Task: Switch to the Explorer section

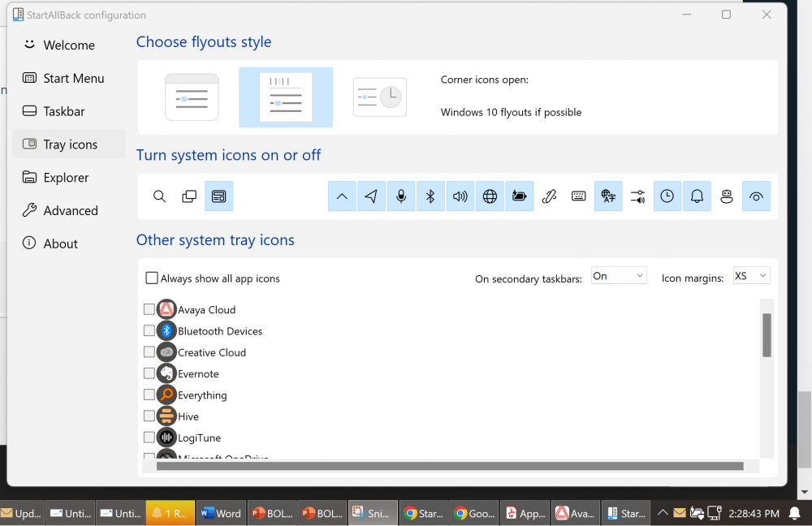Action: click(x=66, y=178)
